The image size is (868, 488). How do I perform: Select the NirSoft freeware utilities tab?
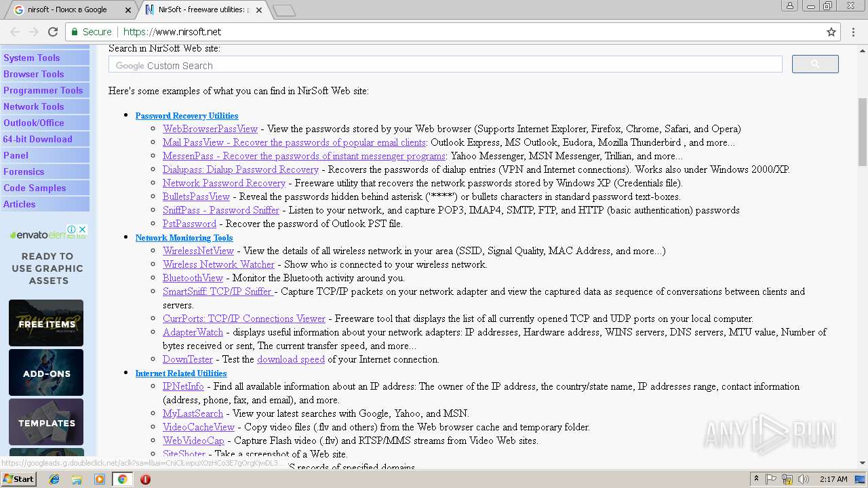pos(202,10)
